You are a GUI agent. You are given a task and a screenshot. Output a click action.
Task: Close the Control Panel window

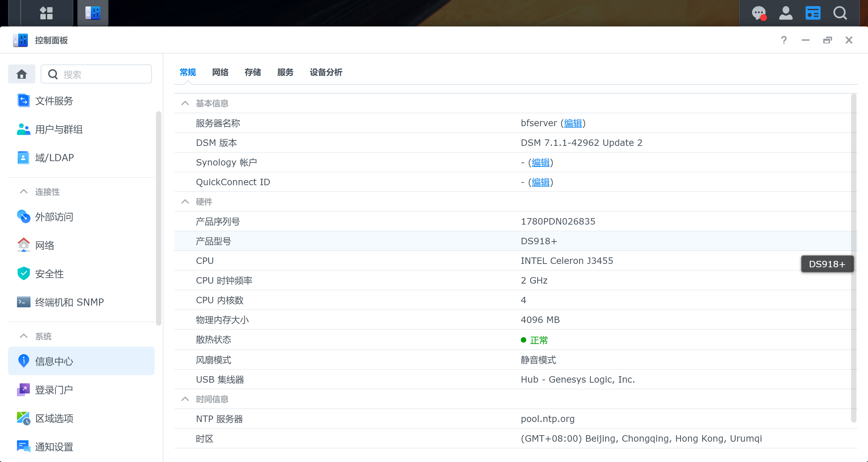pyautogui.click(x=849, y=40)
